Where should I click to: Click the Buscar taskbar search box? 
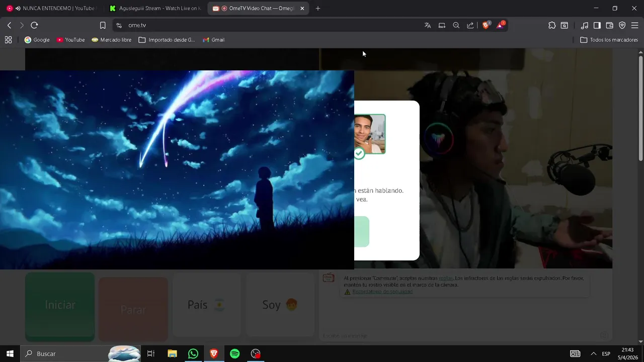[80, 353]
